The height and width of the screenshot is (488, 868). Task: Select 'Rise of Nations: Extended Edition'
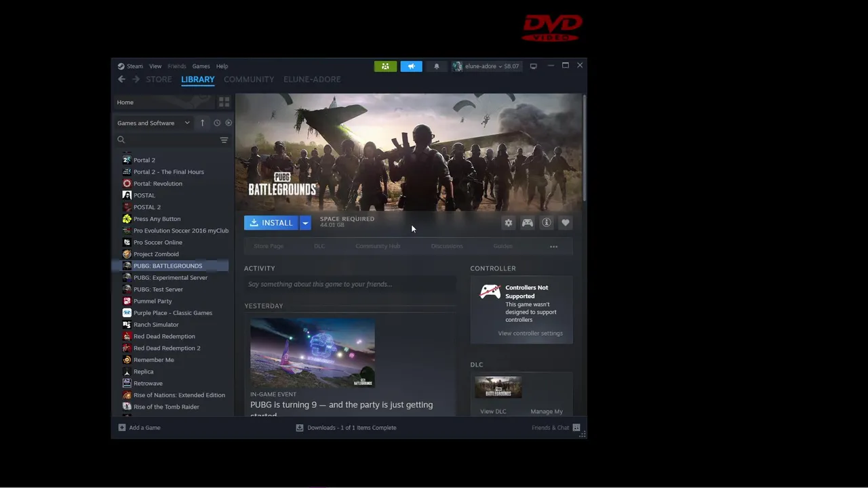pyautogui.click(x=179, y=395)
